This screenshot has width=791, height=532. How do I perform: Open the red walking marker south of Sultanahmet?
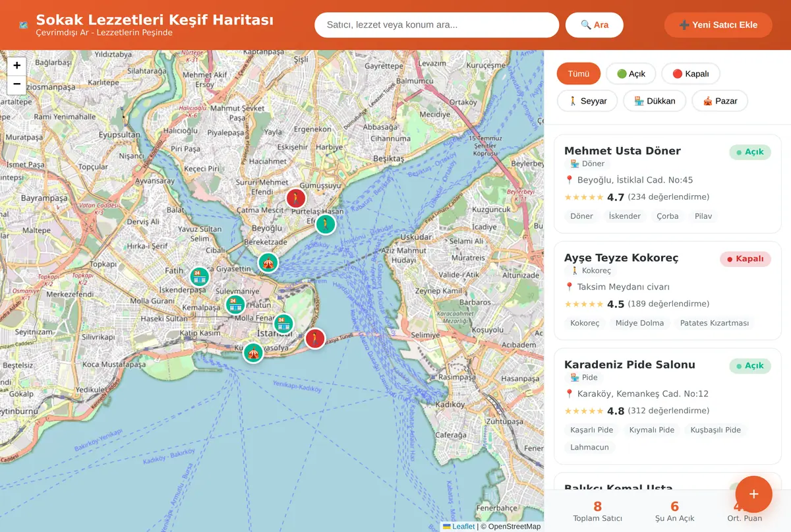click(315, 339)
